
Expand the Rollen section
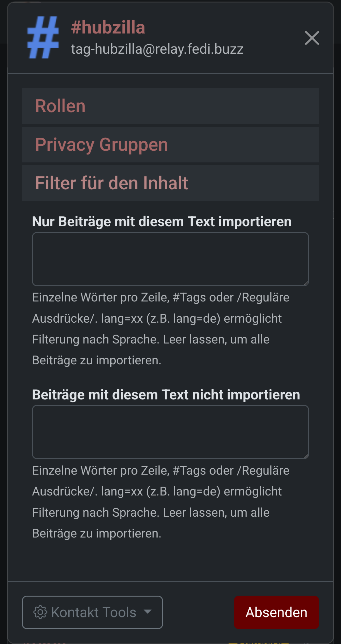pyautogui.click(x=60, y=106)
